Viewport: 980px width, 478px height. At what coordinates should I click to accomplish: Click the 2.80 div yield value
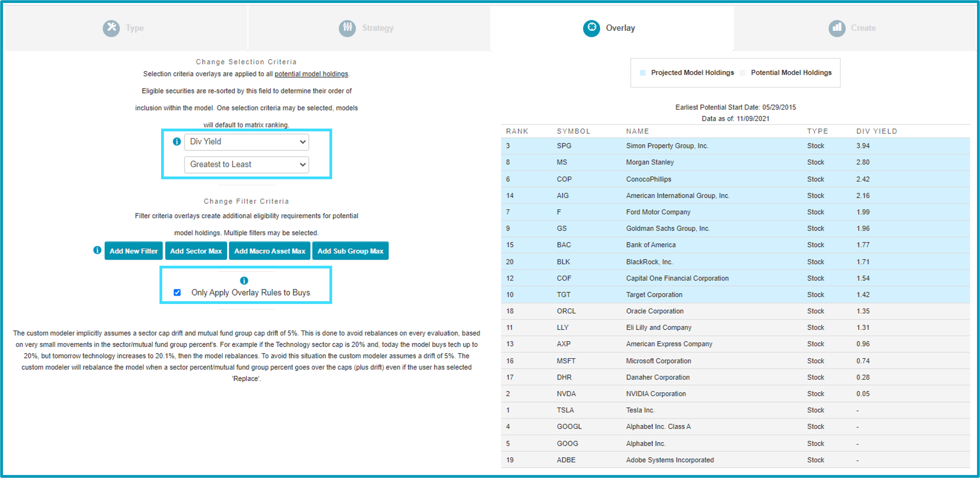[863, 162]
